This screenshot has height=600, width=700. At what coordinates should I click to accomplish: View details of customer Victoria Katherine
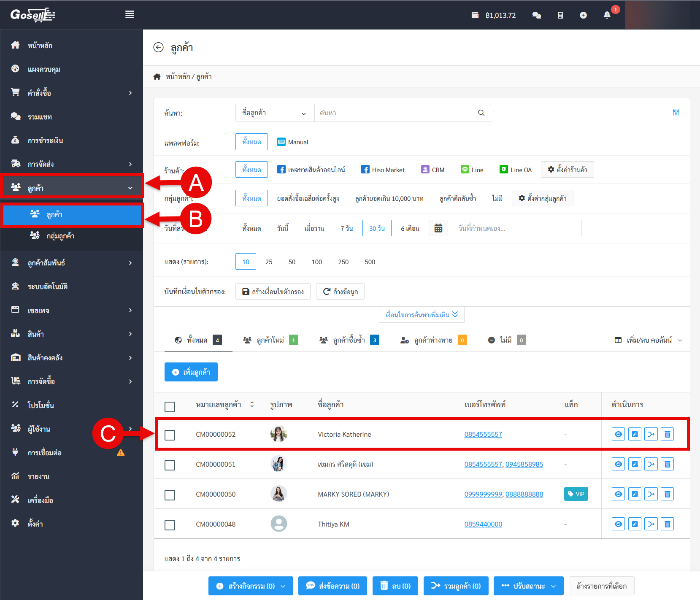tap(618, 434)
